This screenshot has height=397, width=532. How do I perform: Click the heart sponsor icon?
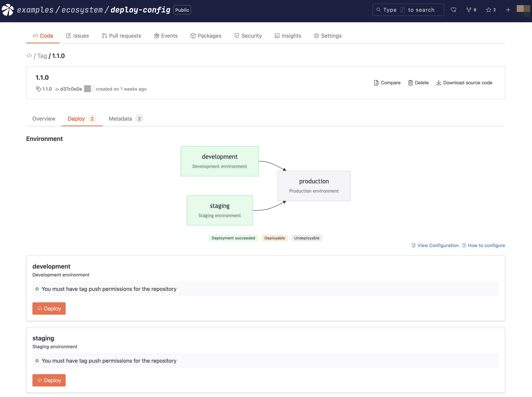(x=454, y=10)
